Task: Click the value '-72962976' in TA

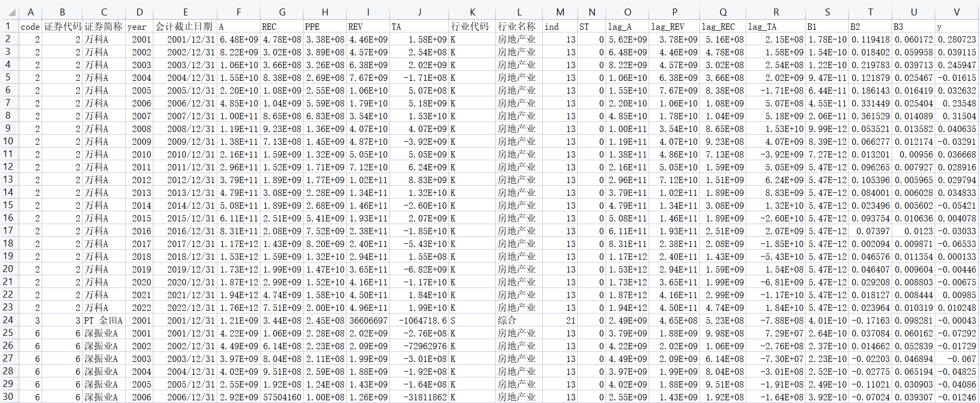Action: point(419,346)
